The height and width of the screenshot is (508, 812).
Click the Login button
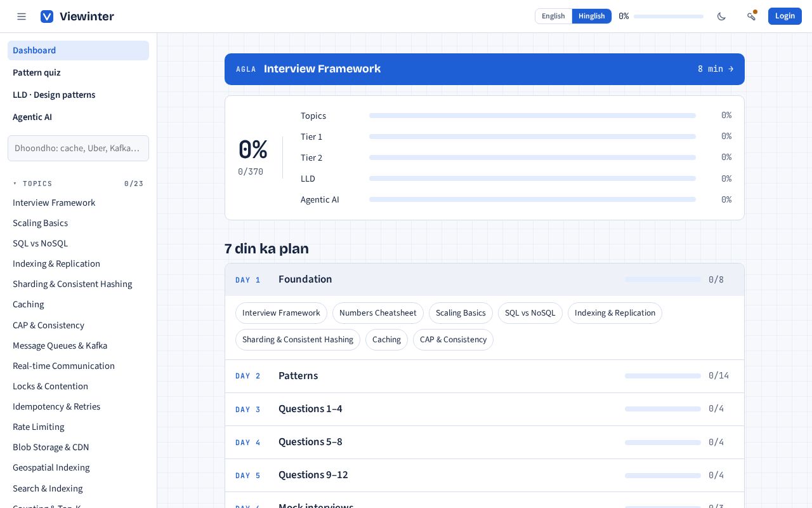click(x=785, y=17)
